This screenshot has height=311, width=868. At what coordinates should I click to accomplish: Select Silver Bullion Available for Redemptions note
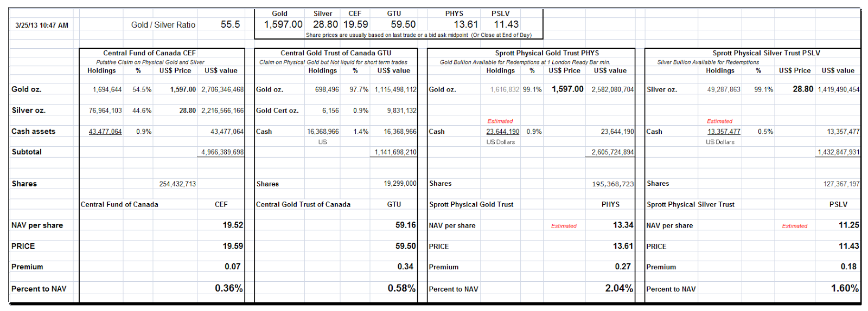(708, 62)
